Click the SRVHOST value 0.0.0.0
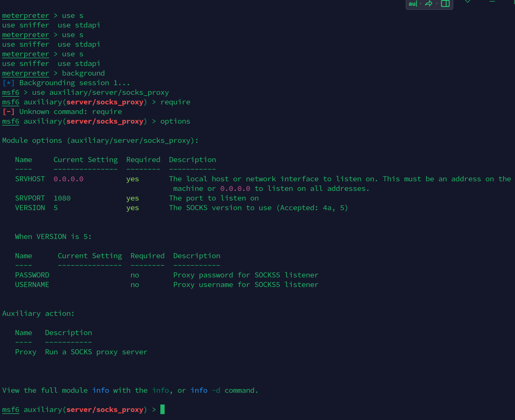The height and width of the screenshot is (420, 515). coord(68,179)
